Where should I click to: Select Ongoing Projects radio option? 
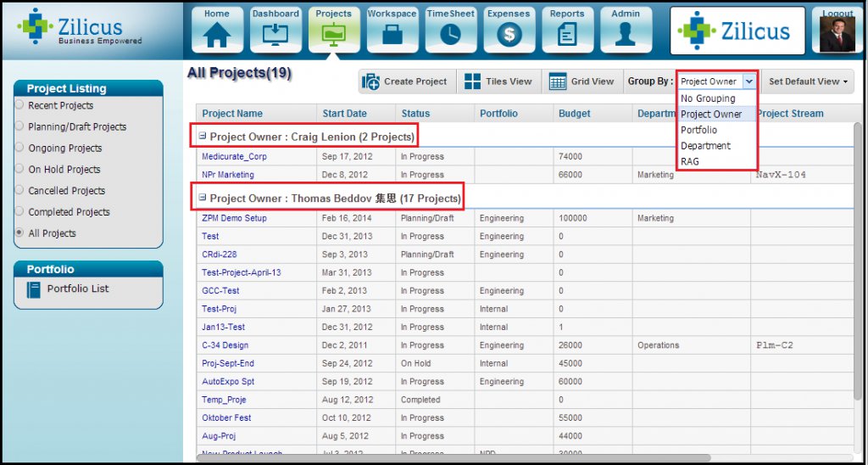(x=19, y=148)
